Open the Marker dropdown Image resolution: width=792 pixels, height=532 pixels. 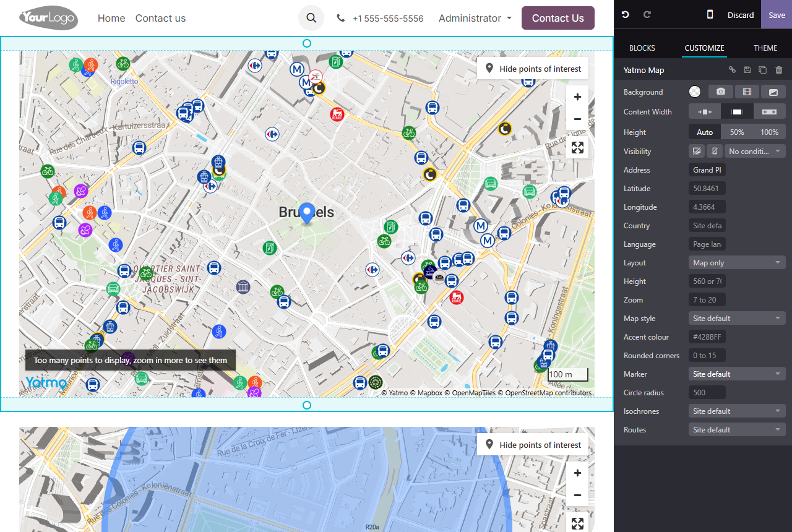click(737, 374)
